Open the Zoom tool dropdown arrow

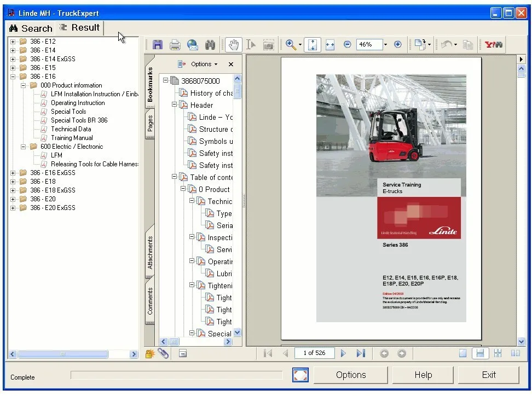[x=300, y=44]
